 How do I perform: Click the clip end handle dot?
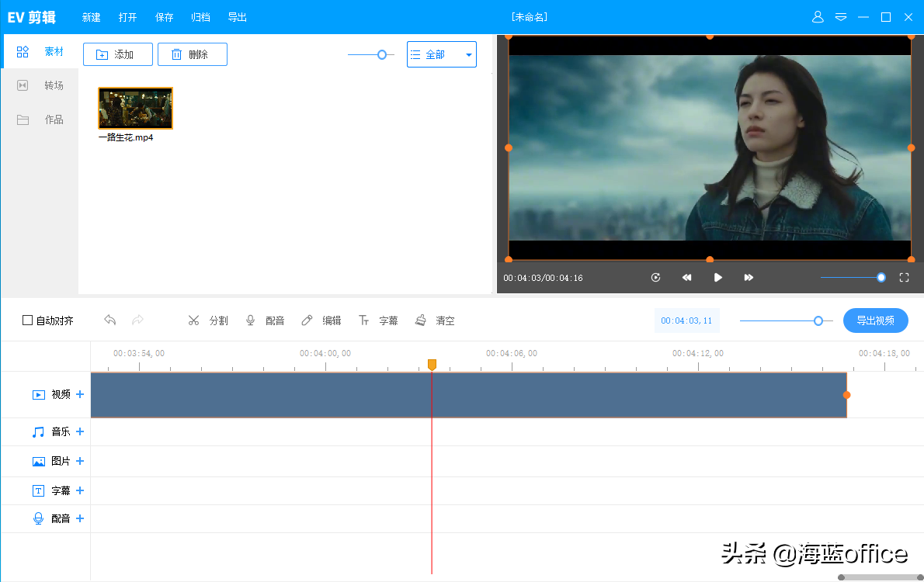tap(847, 395)
